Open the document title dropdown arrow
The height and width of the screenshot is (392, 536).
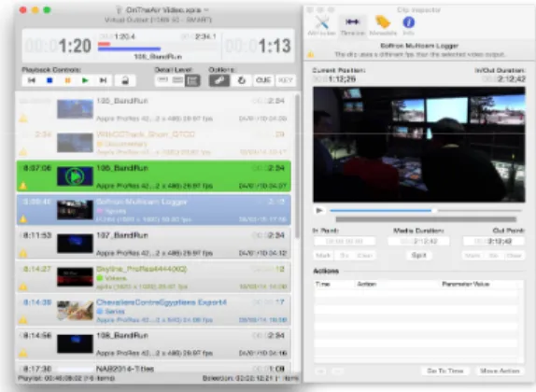pyautogui.click(x=206, y=10)
